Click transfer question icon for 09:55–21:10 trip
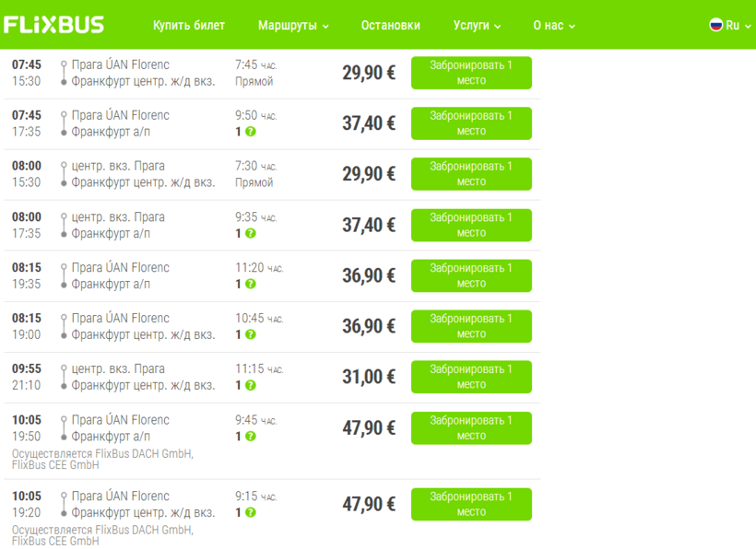The height and width of the screenshot is (549, 756). 250,385
